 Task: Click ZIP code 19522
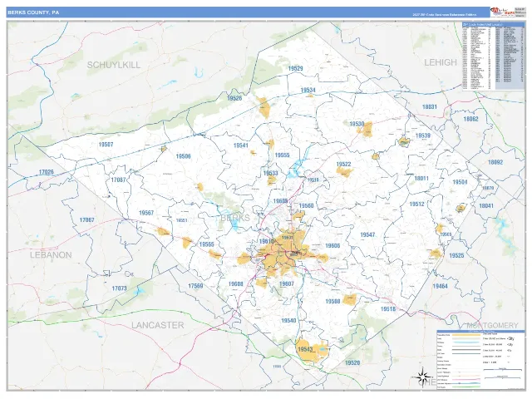pyautogui.click(x=343, y=165)
